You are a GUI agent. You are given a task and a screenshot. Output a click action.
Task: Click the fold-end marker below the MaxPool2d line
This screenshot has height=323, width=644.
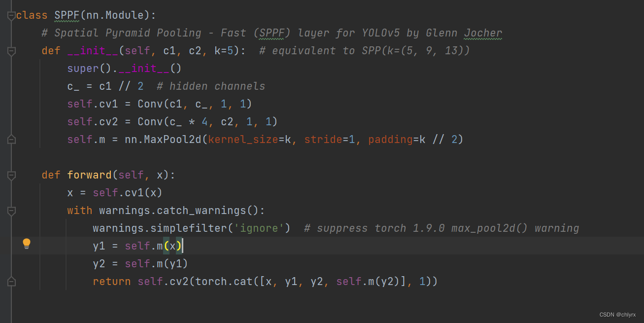click(11, 140)
